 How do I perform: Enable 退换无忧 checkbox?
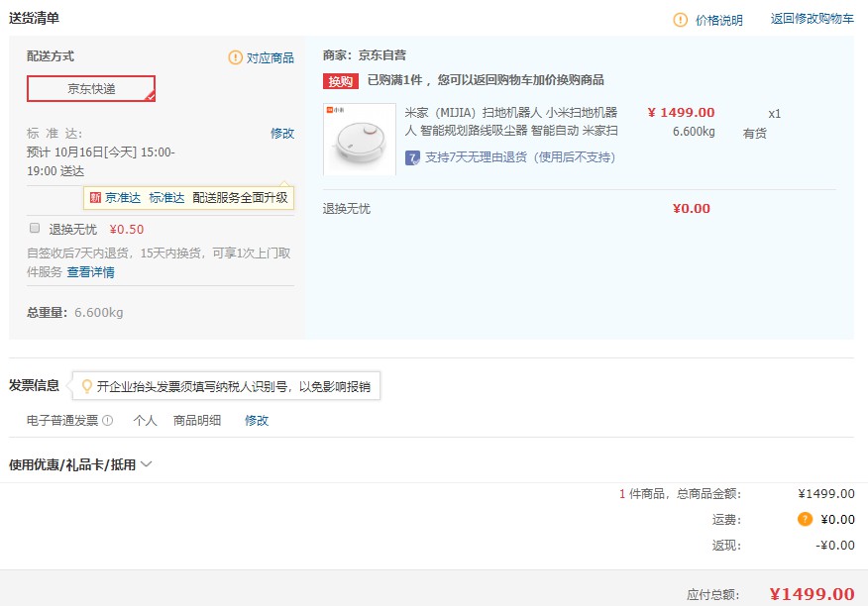(35, 228)
